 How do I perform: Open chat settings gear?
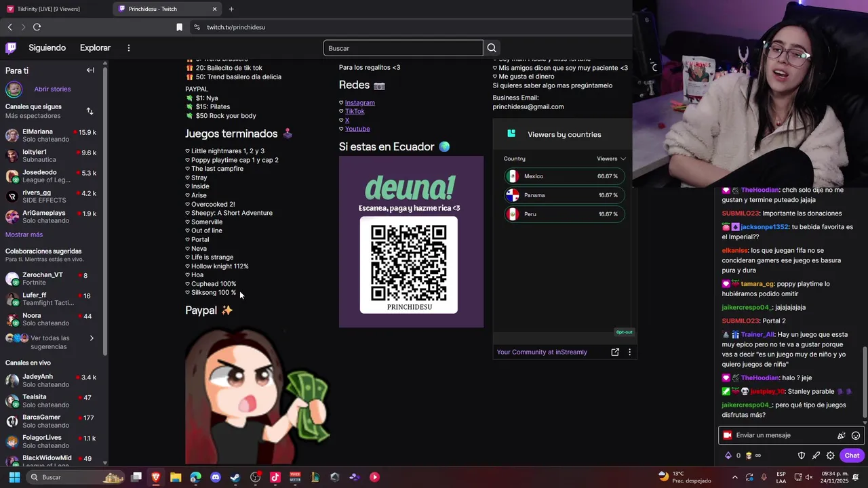830,455
